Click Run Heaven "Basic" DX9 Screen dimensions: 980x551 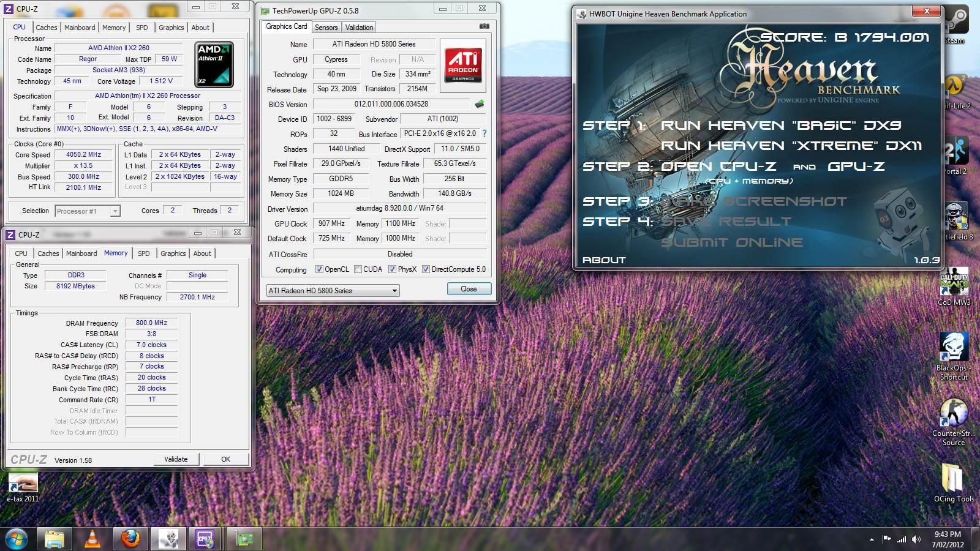click(x=781, y=126)
